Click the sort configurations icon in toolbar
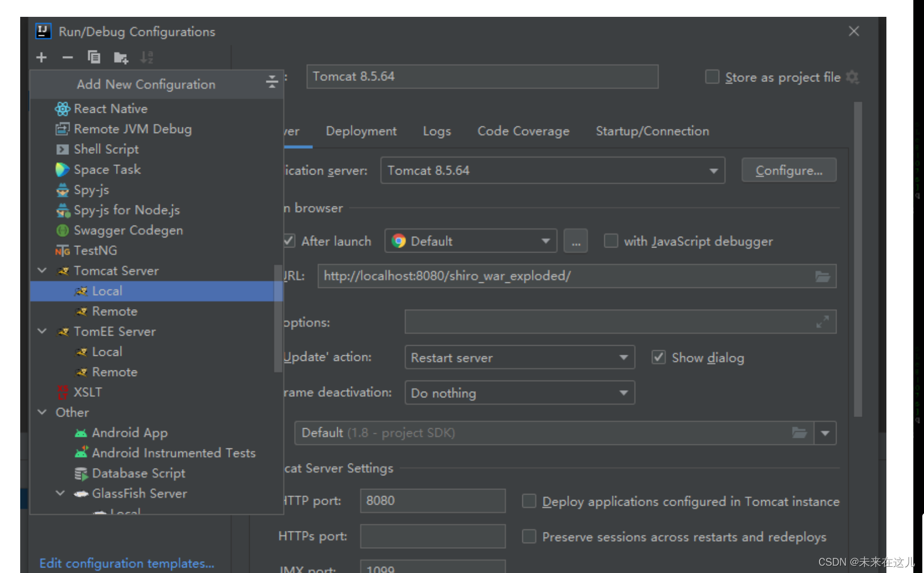The height and width of the screenshot is (573, 924). (x=147, y=57)
